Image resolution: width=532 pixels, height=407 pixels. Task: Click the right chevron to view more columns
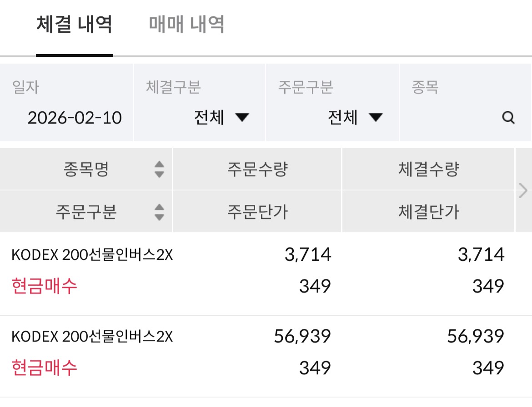coord(523,191)
